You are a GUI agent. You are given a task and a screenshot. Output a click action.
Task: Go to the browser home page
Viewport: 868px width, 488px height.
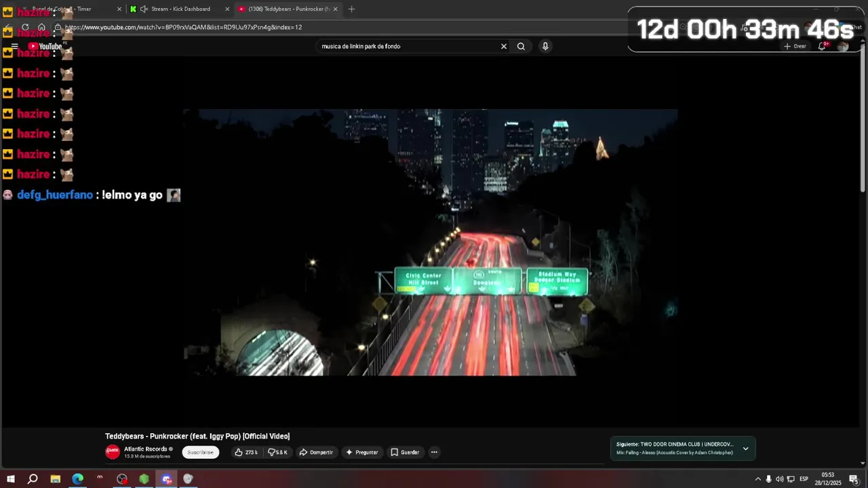(41, 27)
